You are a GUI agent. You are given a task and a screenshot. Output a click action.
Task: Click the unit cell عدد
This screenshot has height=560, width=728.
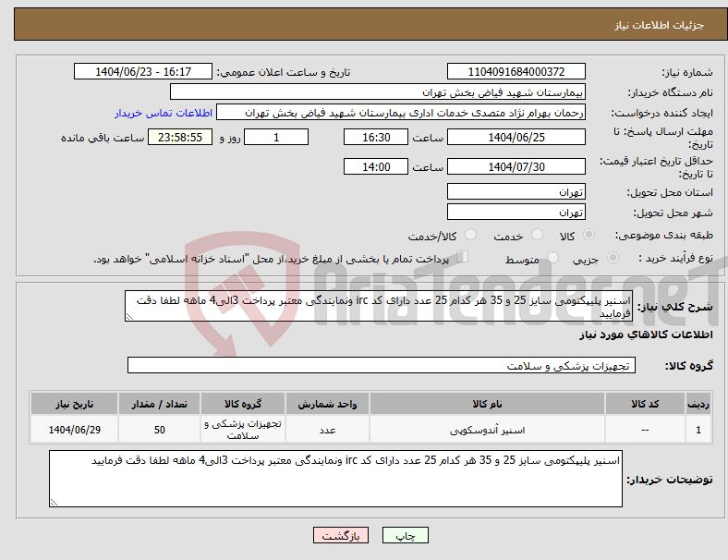coord(327,430)
